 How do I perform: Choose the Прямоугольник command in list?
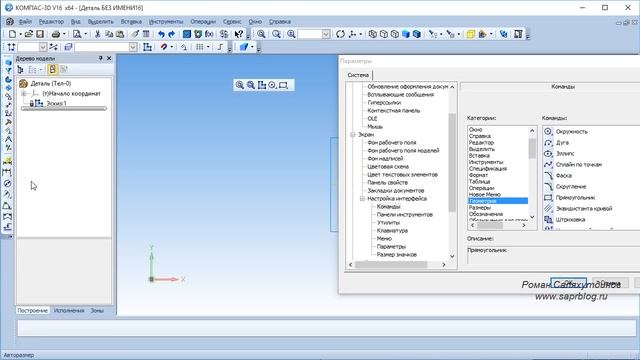576,198
